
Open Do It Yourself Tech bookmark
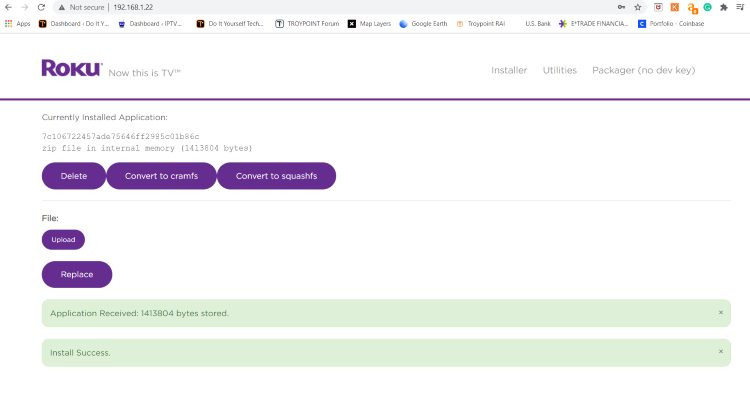[x=230, y=23]
